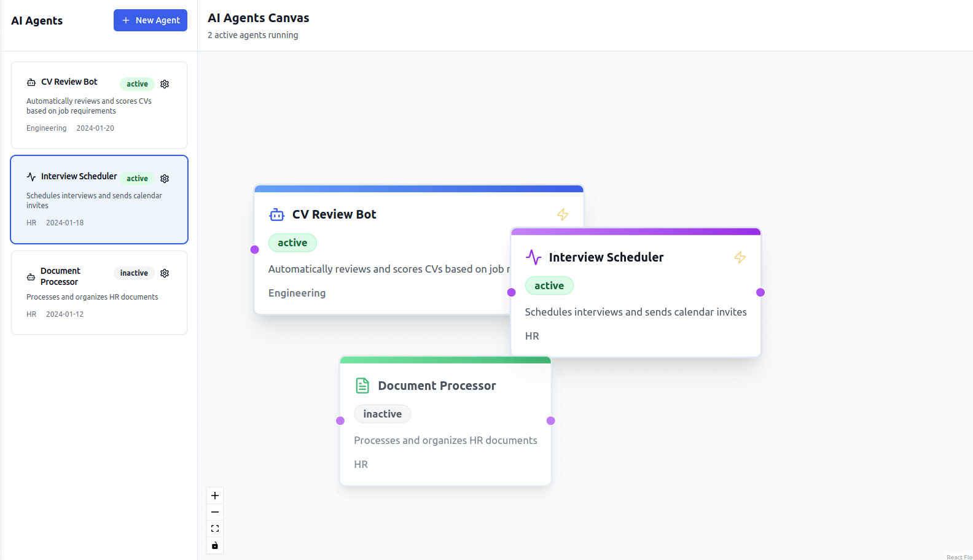Click active badge on CV Review Bot canvas node
Viewport: 973px width, 560px height.
(x=292, y=243)
